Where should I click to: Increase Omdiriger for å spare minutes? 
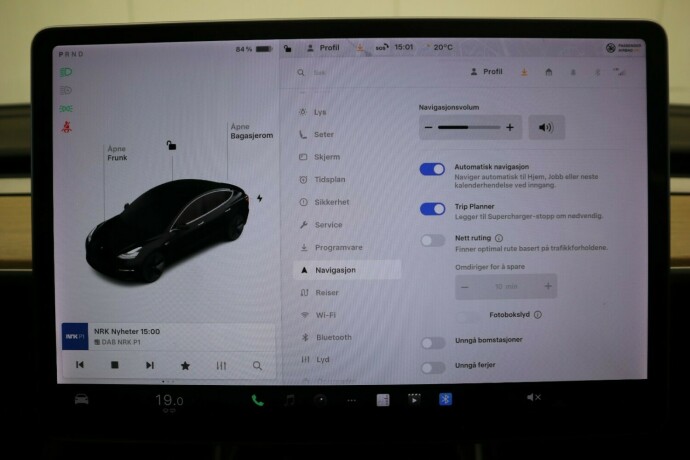pyautogui.click(x=548, y=287)
